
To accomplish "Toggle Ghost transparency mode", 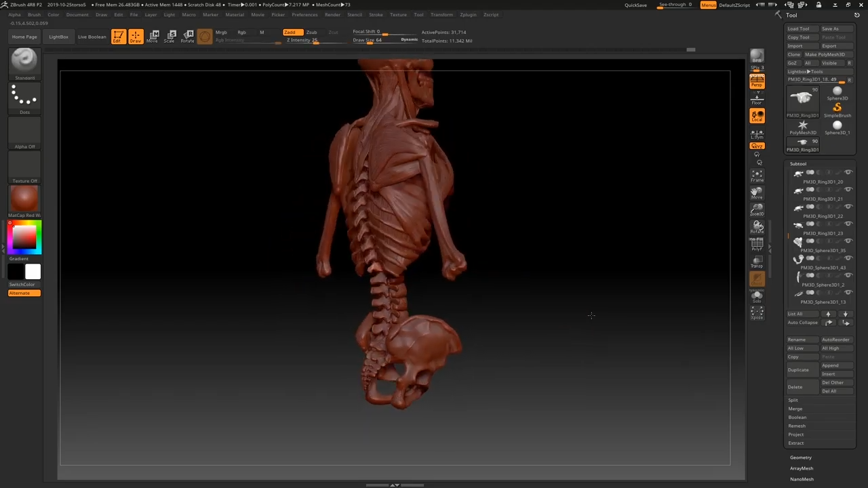I will click(x=757, y=279).
